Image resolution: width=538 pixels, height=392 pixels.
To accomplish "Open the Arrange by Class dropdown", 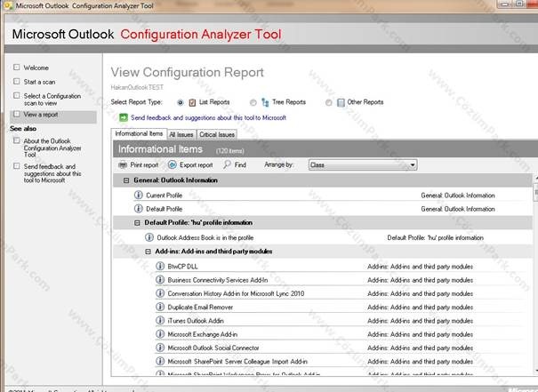I will [x=363, y=165].
